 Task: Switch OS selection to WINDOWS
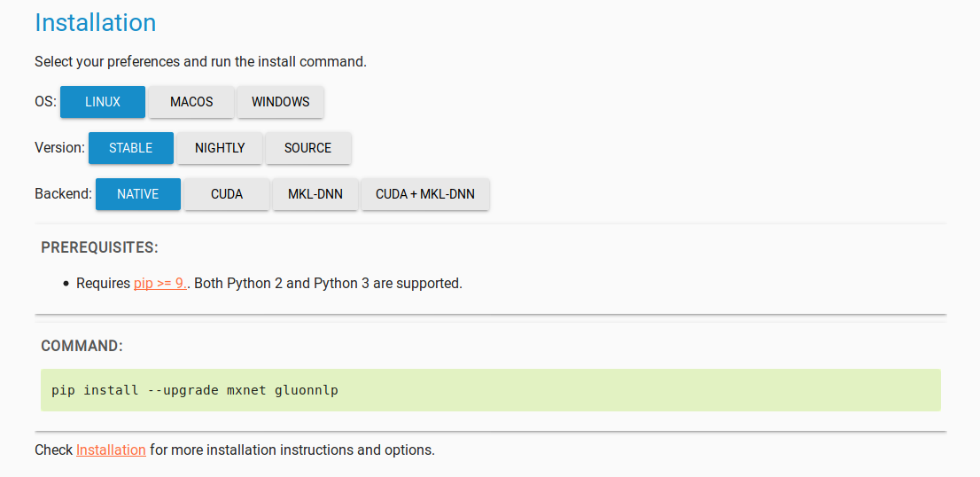(281, 102)
